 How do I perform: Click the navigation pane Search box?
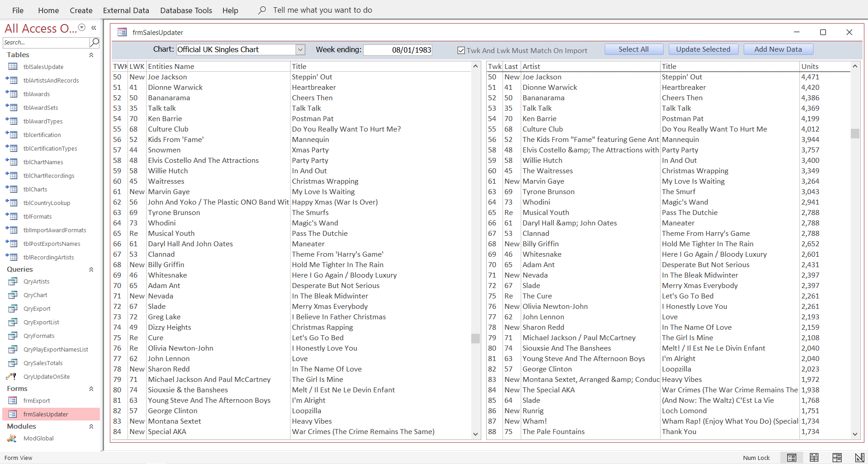[46, 42]
